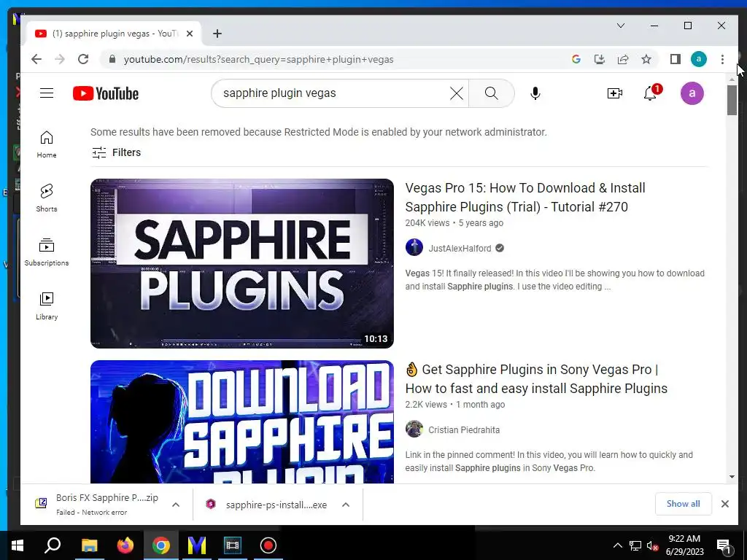Open the Filters options

click(x=116, y=152)
